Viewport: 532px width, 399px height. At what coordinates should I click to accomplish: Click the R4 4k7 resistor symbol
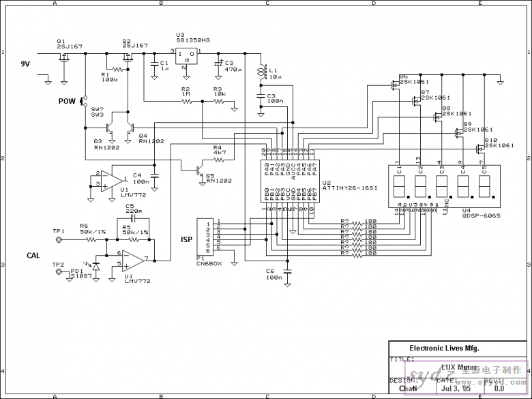(x=219, y=160)
